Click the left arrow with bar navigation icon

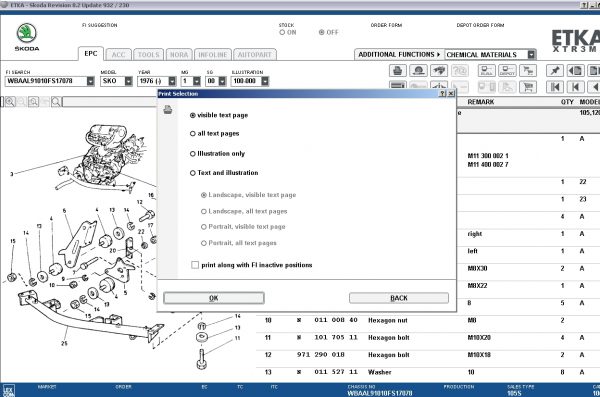575,87
